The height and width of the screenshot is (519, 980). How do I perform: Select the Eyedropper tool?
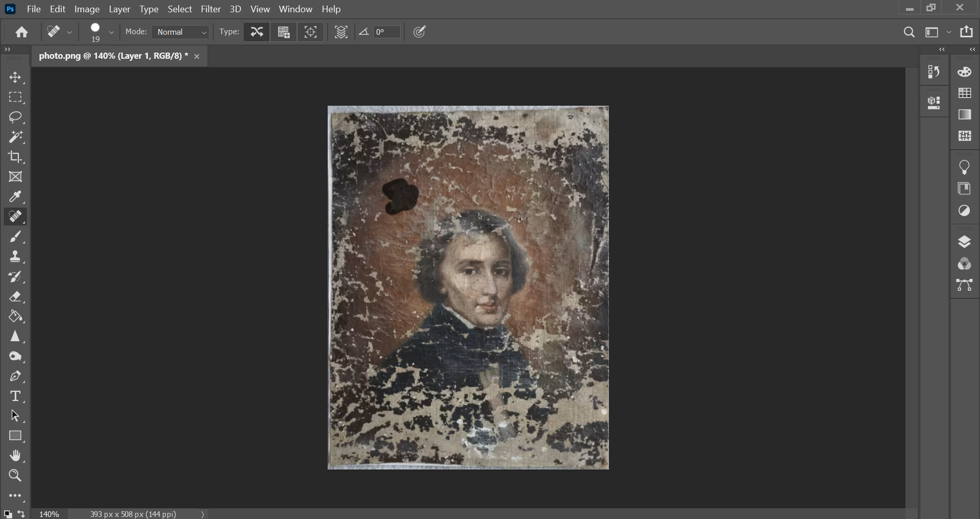tap(15, 197)
